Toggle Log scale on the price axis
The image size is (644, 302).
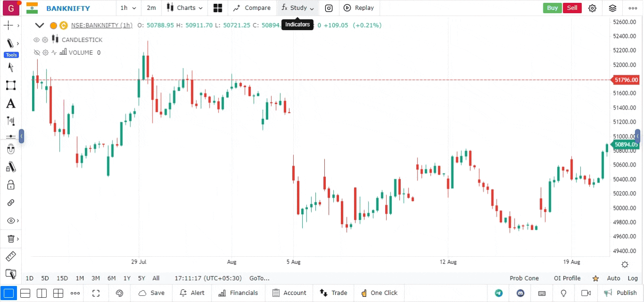[x=633, y=278]
